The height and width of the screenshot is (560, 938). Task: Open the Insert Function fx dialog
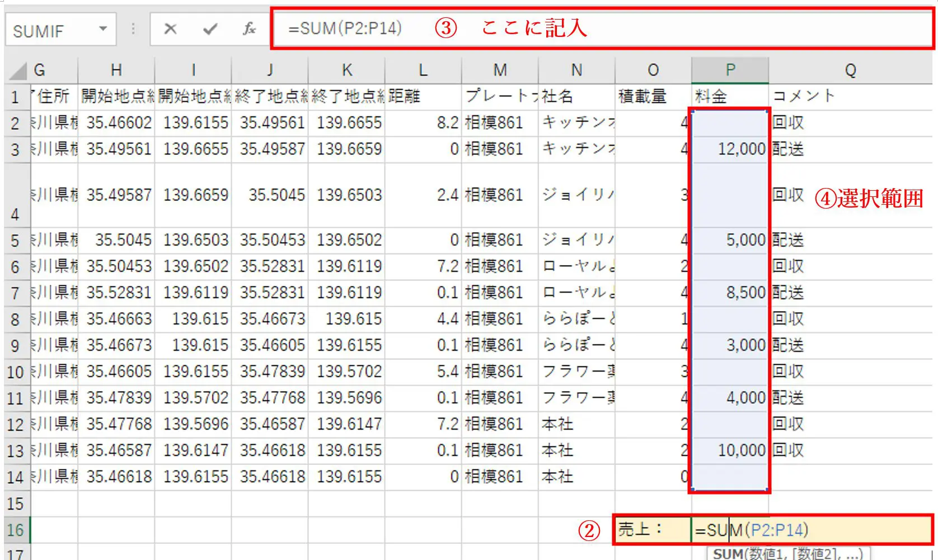[249, 29]
